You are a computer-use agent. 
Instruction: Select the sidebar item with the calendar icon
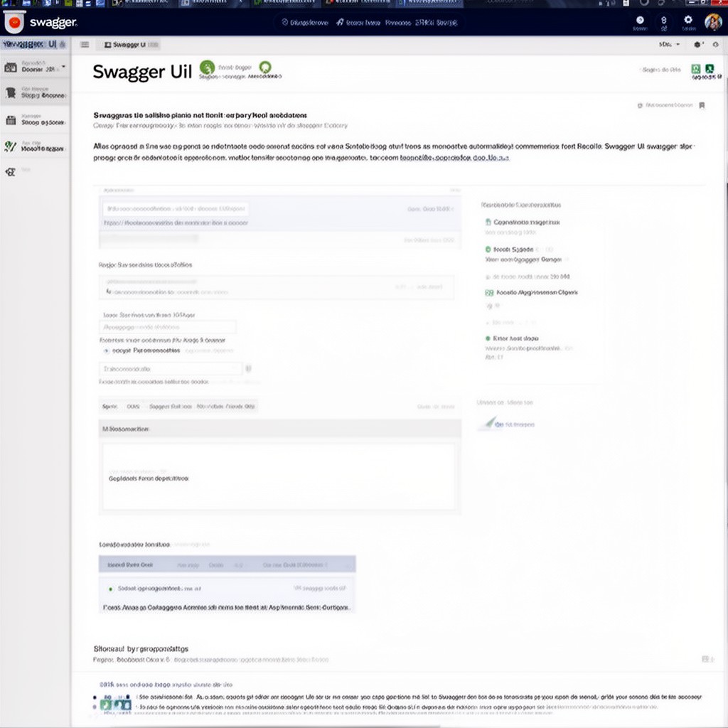click(x=35, y=119)
